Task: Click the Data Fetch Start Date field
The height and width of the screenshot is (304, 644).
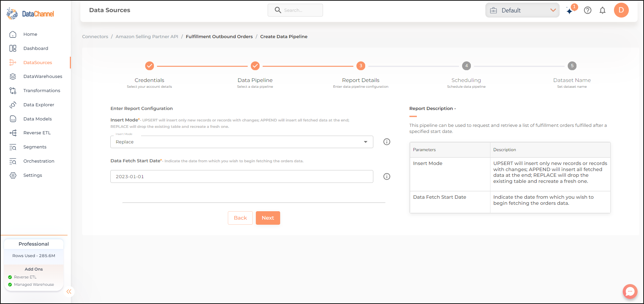Action: 242,176
